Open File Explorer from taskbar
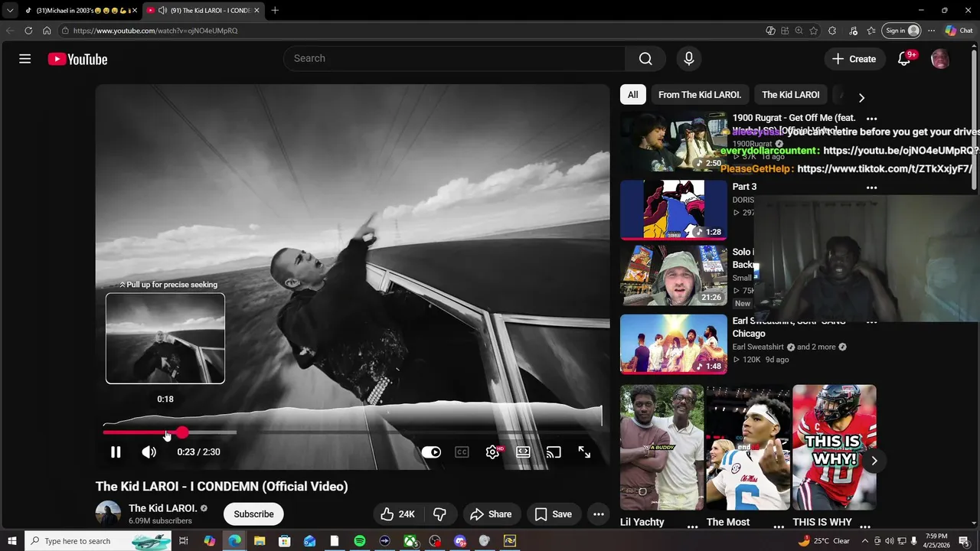The image size is (980, 551). [260, 541]
